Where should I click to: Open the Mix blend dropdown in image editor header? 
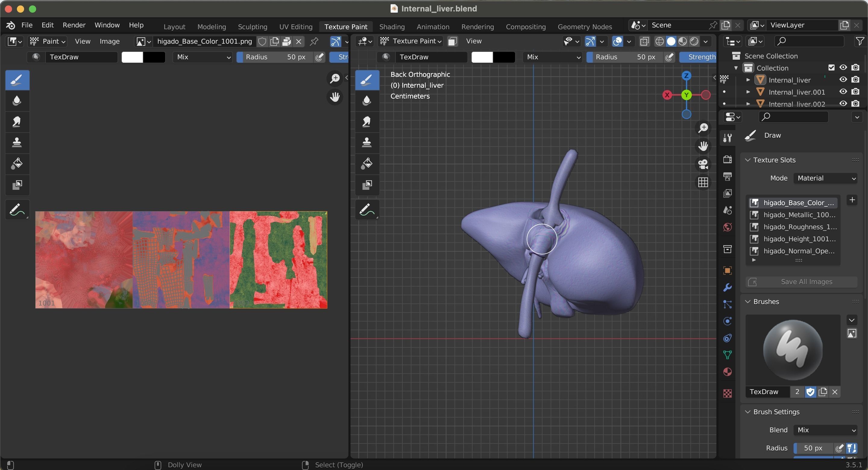(203, 57)
